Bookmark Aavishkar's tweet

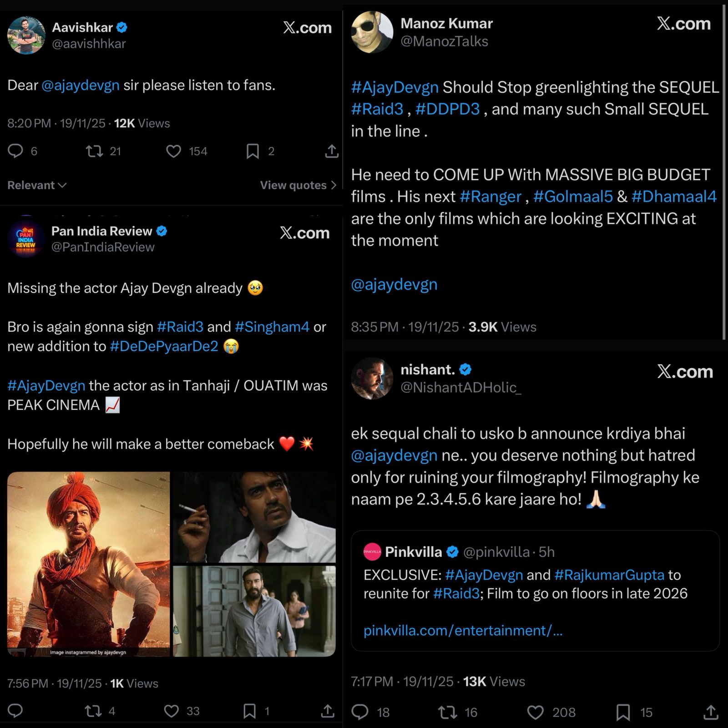point(253,151)
